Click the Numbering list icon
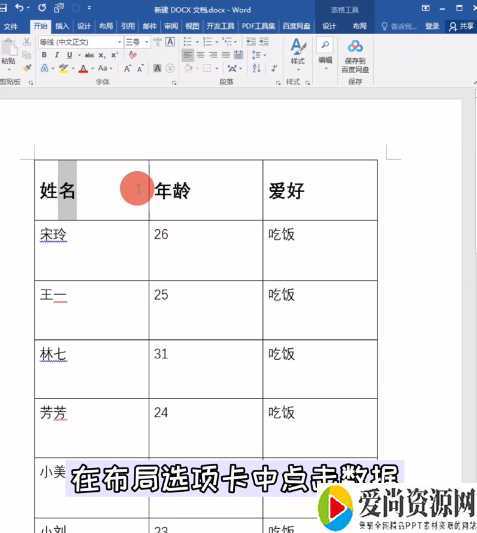 (x=207, y=42)
